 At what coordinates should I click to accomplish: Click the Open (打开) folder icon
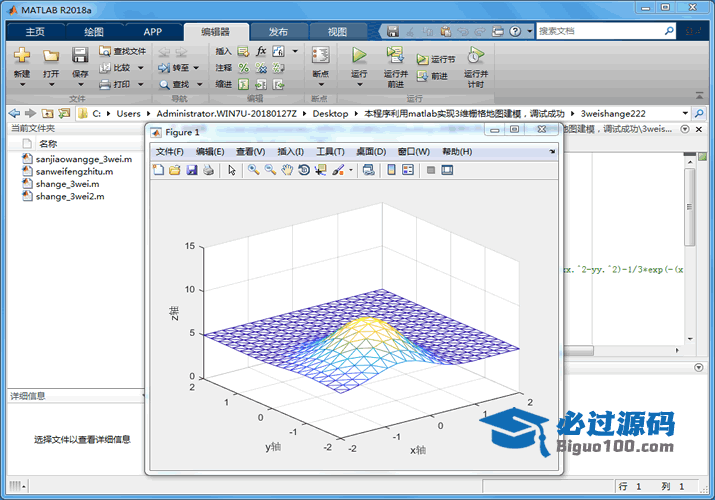[51, 56]
